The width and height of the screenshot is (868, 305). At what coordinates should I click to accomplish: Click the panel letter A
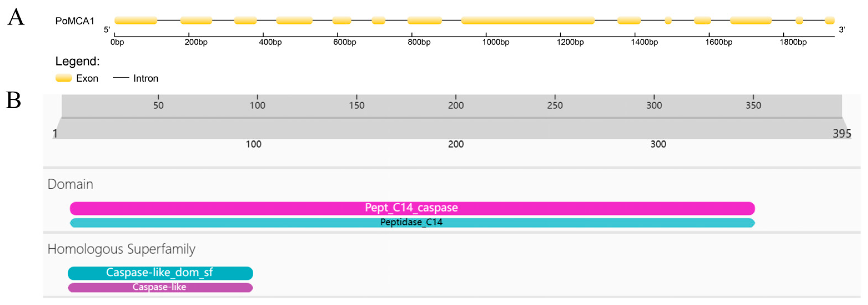(x=16, y=17)
